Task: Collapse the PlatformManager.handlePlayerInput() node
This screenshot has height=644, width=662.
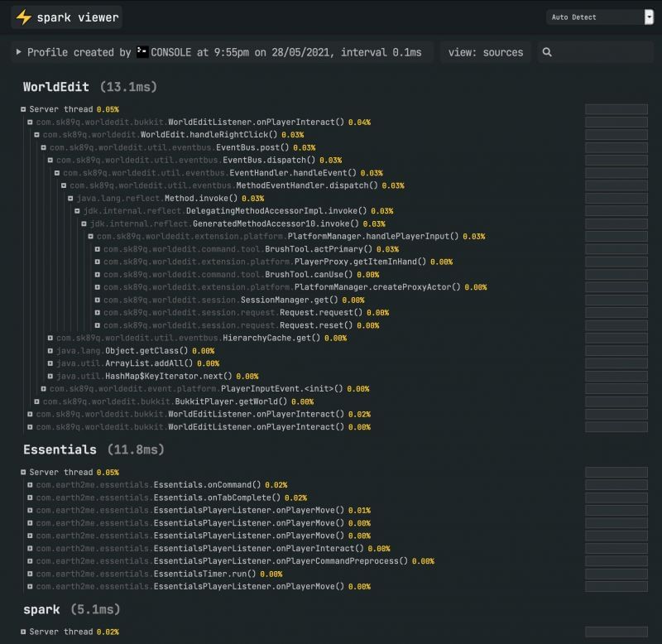Action: 91,236
